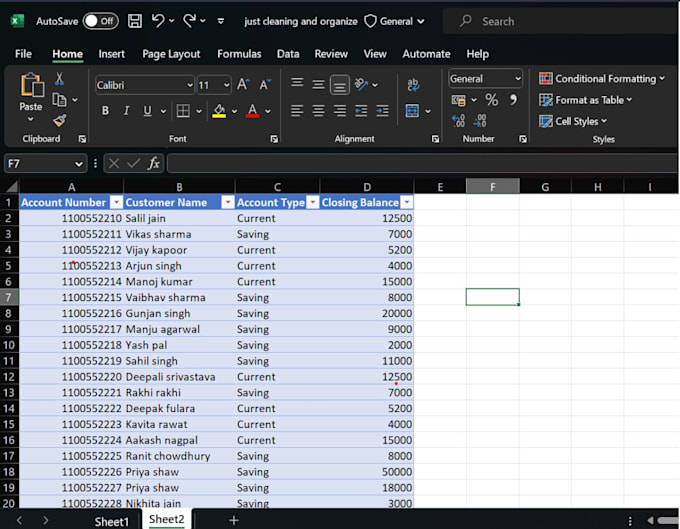The image size is (680, 529).
Task: Open the Customer Name filter dropdown
Action: pyautogui.click(x=228, y=202)
